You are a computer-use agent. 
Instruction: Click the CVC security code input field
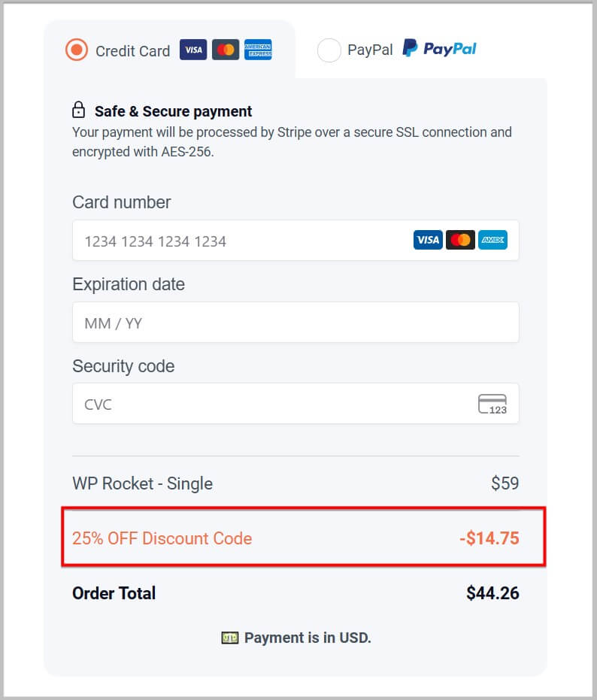(x=226, y=404)
